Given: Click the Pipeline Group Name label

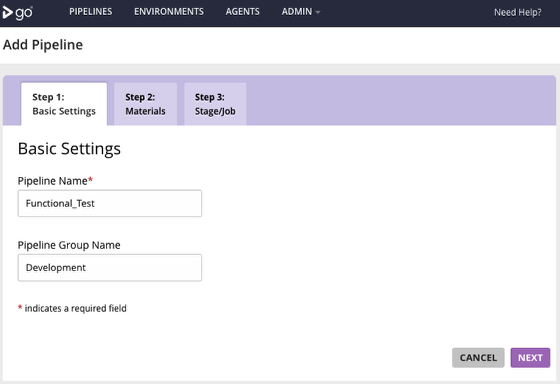Looking at the screenshot, I should 69,245.
